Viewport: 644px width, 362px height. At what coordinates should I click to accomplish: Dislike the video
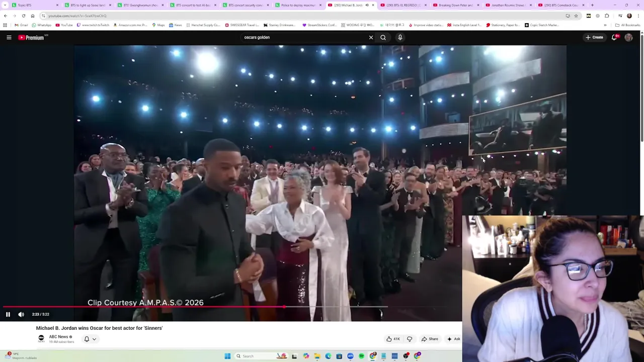click(410, 339)
